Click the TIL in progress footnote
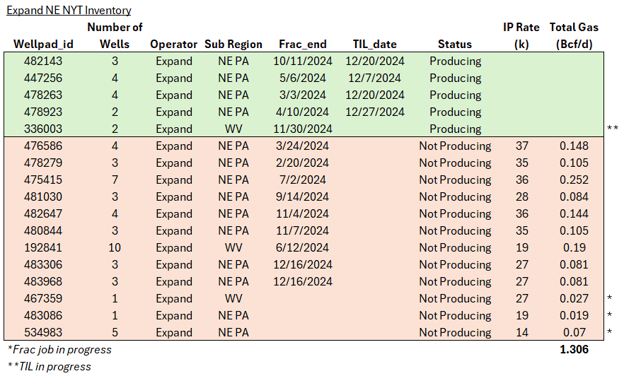 click(x=49, y=366)
